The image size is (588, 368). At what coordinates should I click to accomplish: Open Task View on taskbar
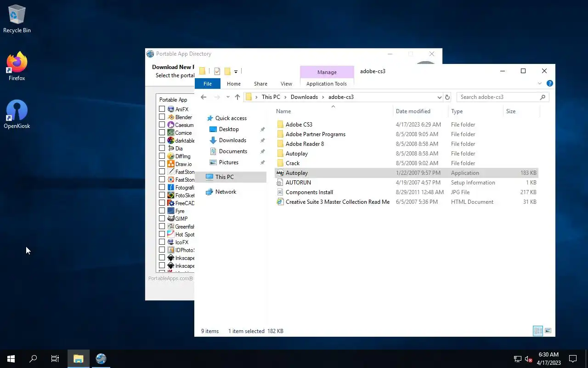coord(55,359)
